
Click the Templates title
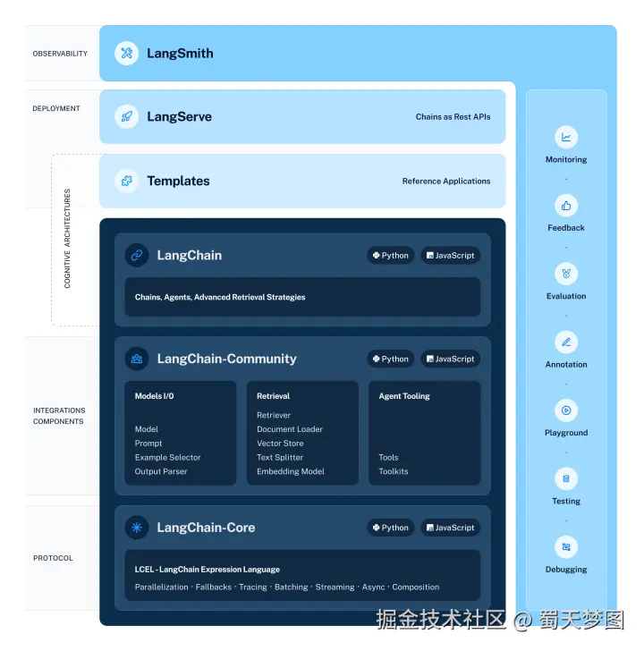click(x=178, y=181)
